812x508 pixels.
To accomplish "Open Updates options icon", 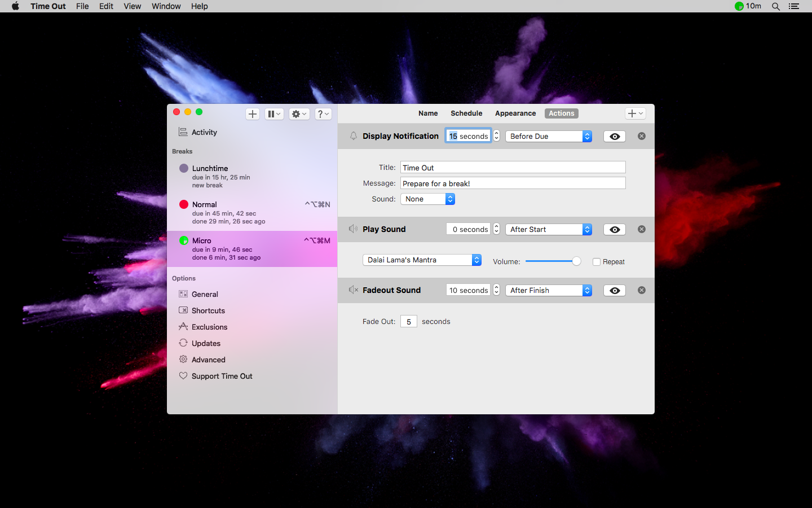I will (183, 343).
